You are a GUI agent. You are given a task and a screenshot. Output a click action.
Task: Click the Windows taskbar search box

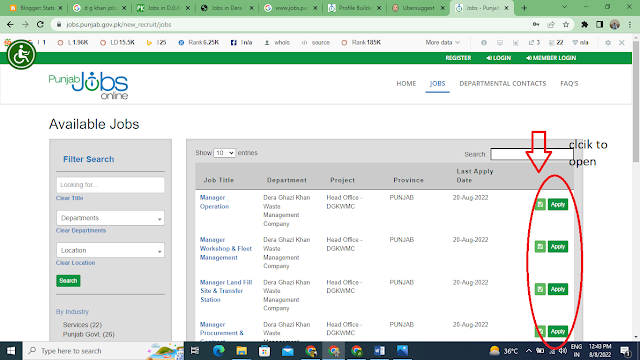click(x=104, y=351)
